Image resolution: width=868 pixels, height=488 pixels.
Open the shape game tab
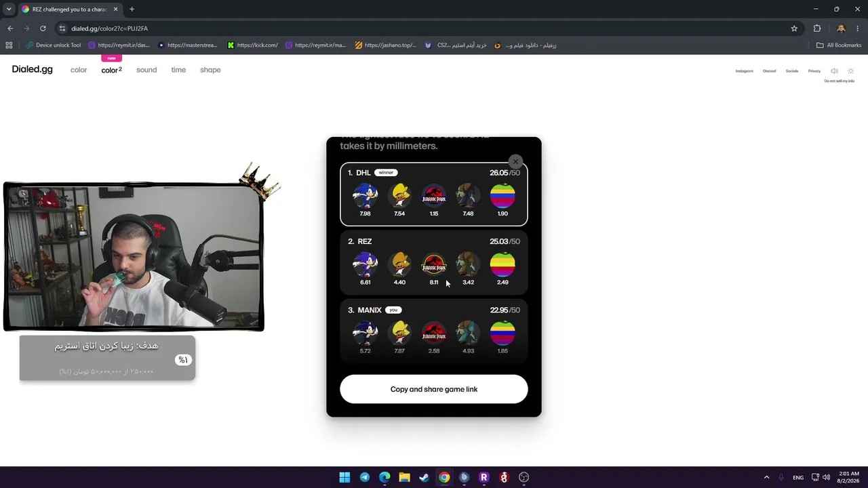[210, 70]
